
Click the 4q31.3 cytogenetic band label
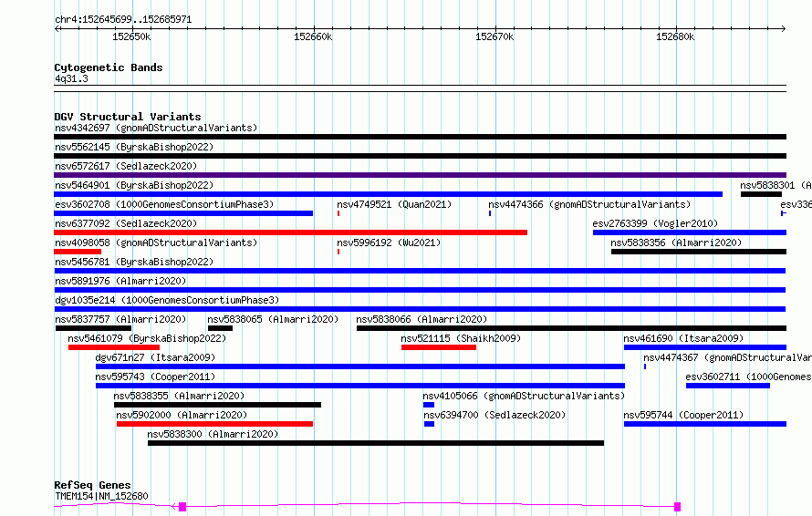click(71, 78)
